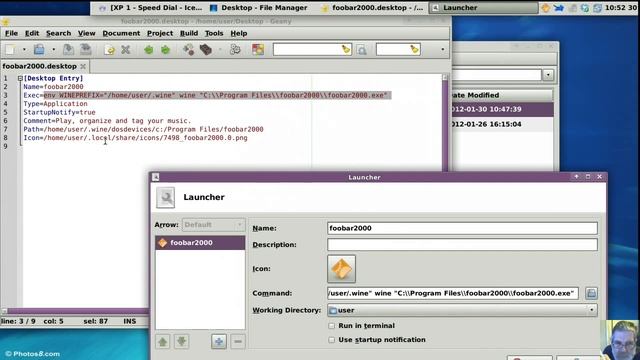
Task: Click the Reload file icon in Geany toolbar
Action: pos(109,50)
